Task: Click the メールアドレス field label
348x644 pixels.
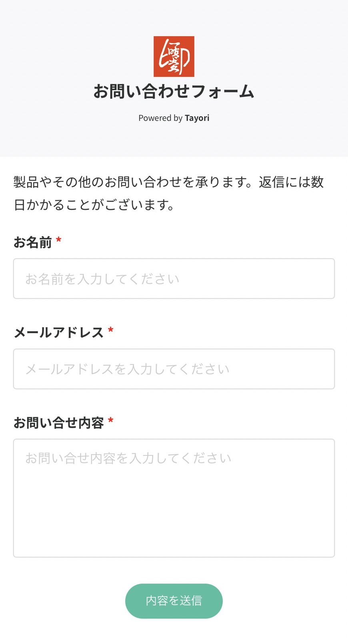Action: (x=59, y=332)
